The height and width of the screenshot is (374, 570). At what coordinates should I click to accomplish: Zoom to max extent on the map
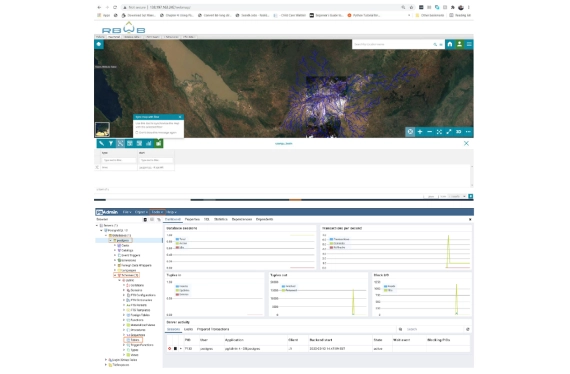pos(439,132)
